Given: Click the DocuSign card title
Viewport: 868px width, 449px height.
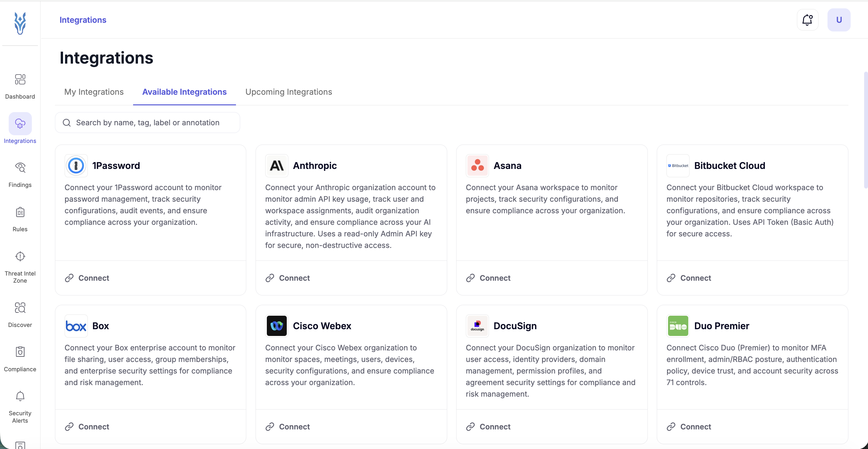Looking at the screenshot, I should (515, 326).
